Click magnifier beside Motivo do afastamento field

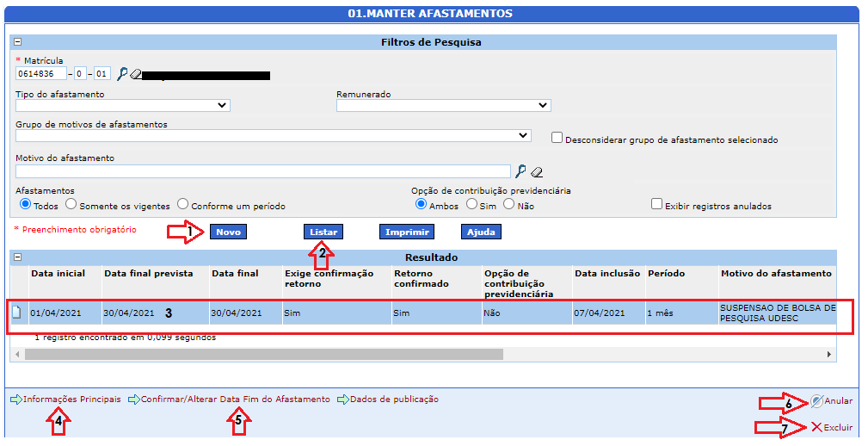tap(520, 171)
